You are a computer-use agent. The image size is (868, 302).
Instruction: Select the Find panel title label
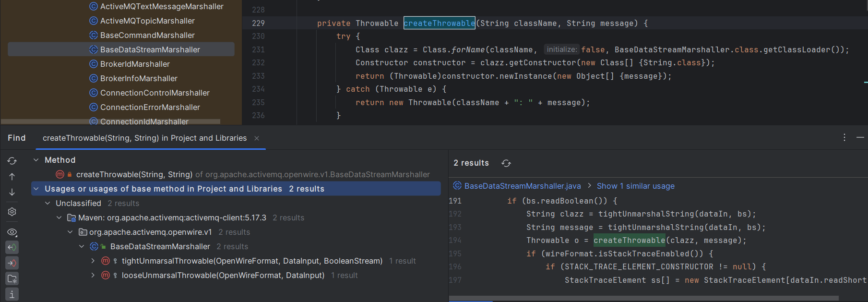[17, 138]
